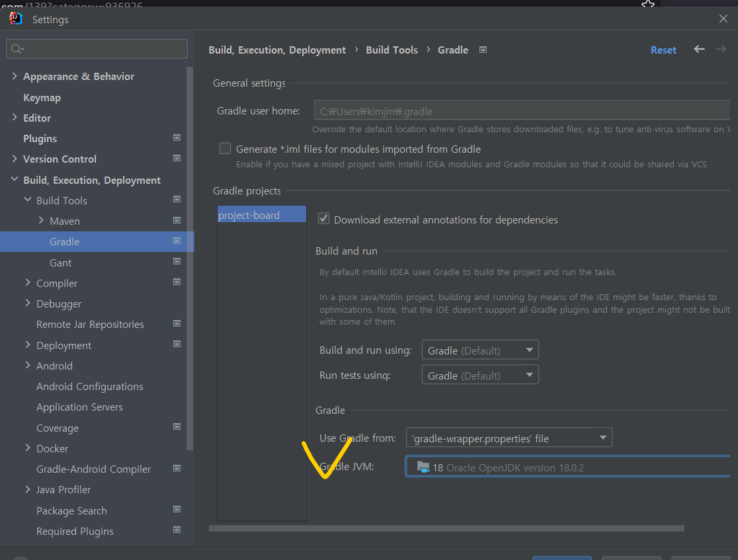The image size is (738, 560).
Task: Expand the Editor section
Action: coord(15,118)
